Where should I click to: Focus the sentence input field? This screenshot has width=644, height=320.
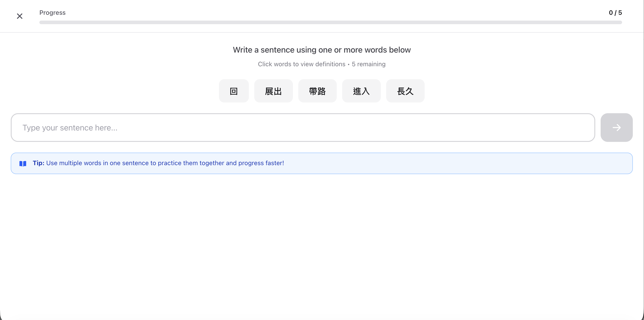click(303, 128)
